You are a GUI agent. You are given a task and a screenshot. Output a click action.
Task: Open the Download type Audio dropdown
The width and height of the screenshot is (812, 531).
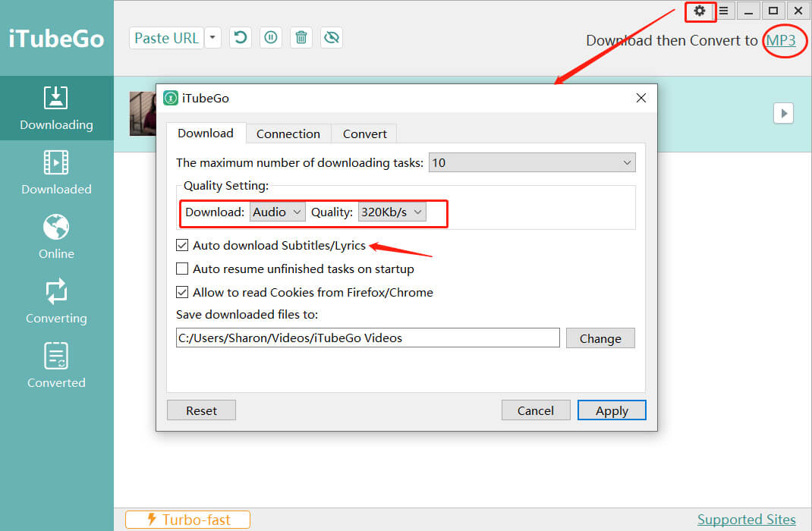pos(277,212)
